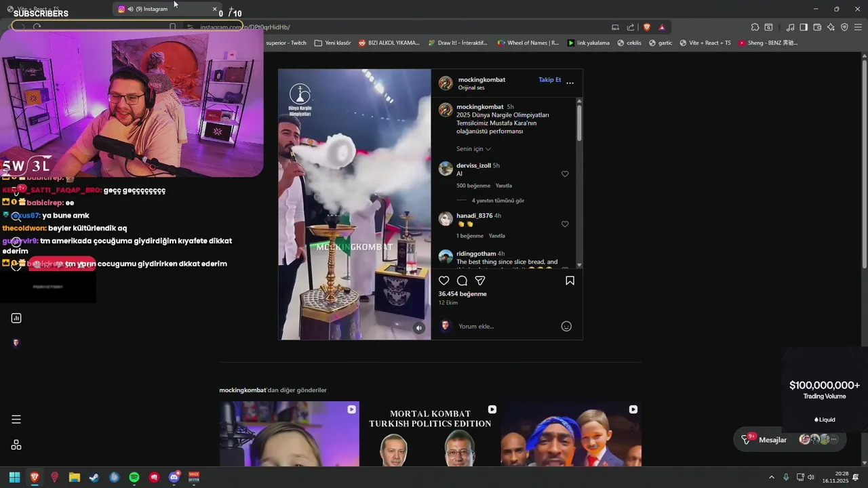The height and width of the screenshot is (488, 868).
Task: Open Brave VPN shield icon
Action: 844,27
